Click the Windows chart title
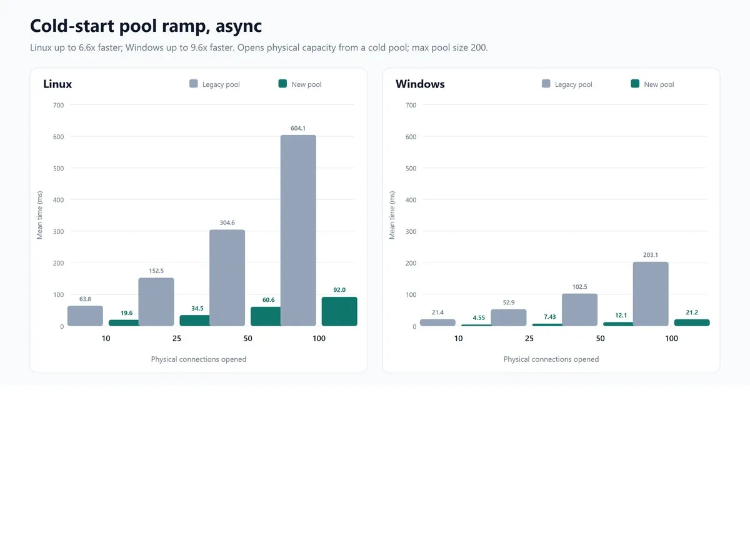Viewport: 750px width, 560px height. pos(420,84)
